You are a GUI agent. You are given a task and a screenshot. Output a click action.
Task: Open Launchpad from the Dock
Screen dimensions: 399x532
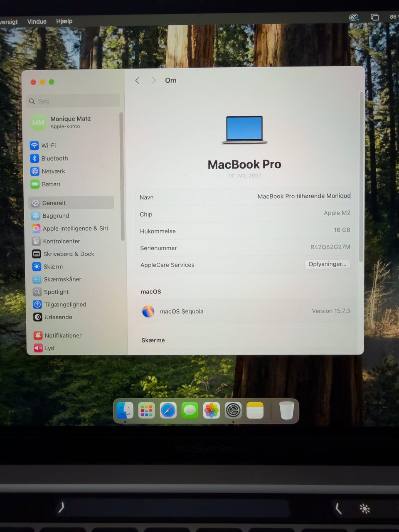click(x=147, y=411)
